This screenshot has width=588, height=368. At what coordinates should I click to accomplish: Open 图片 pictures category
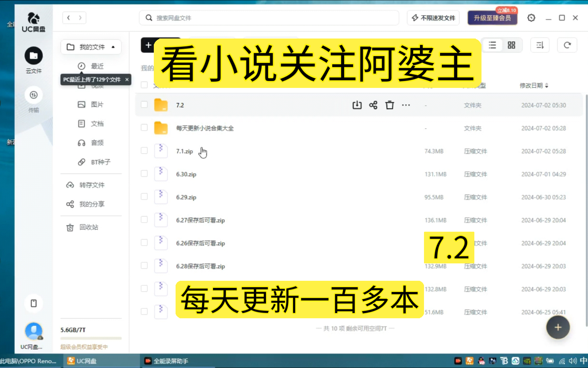[91, 105]
